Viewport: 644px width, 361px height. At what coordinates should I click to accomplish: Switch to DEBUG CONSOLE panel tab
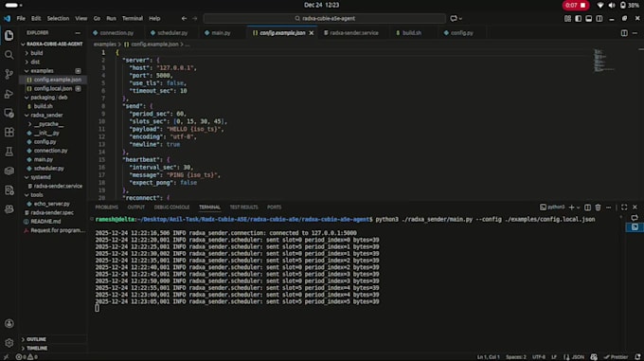(171, 208)
